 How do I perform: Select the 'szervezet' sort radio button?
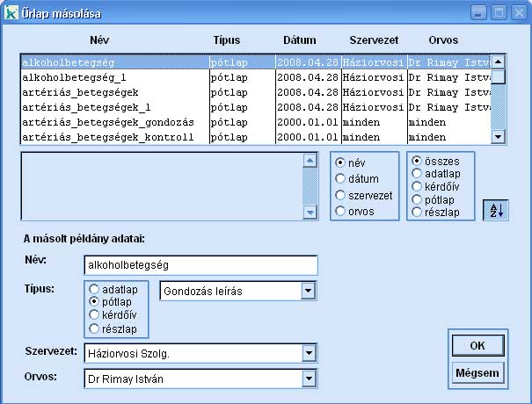point(341,195)
